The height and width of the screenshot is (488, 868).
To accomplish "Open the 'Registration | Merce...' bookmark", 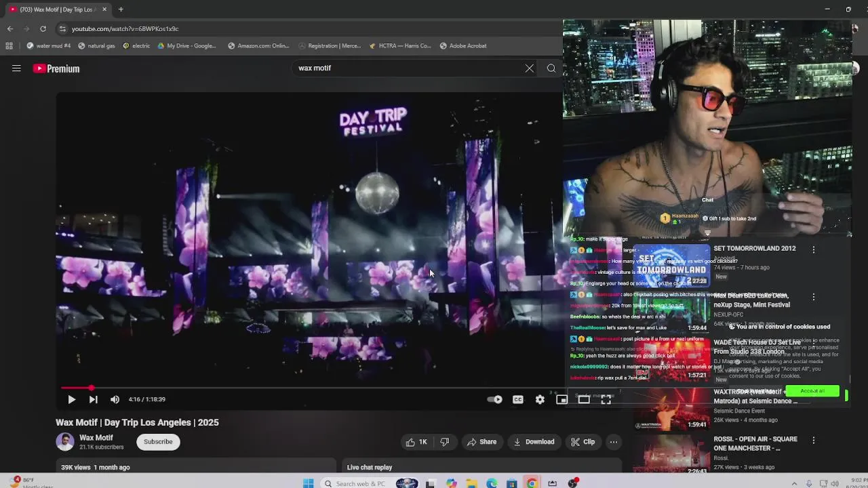I will (x=330, y=46).
